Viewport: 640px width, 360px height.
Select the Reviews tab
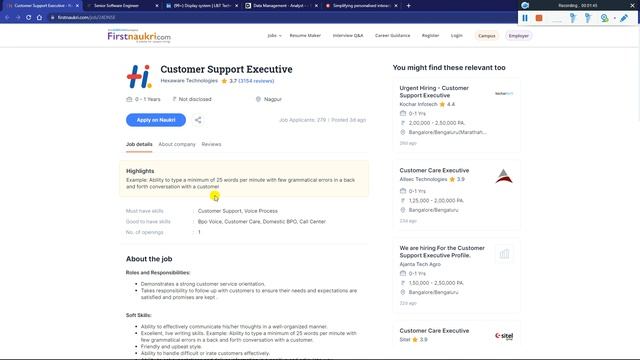click(211, 144)
